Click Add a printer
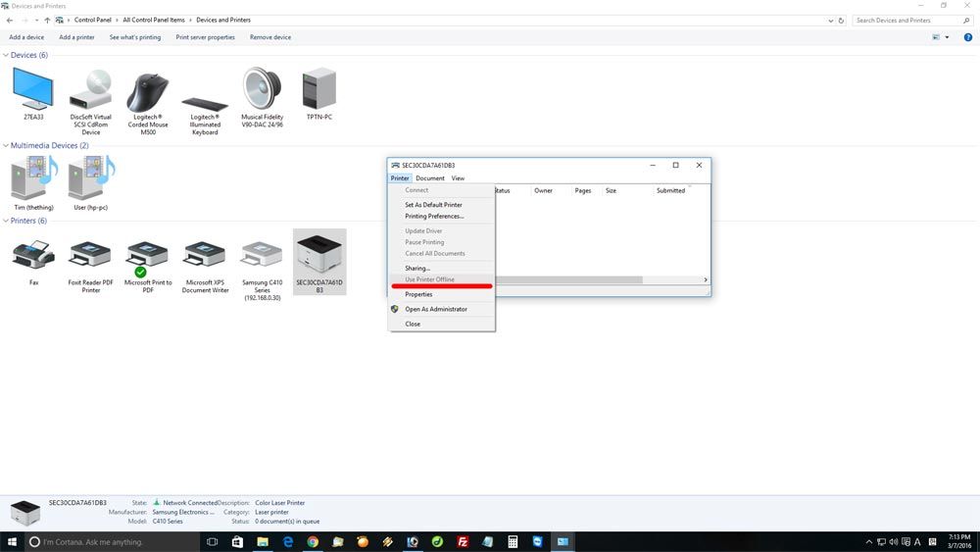This screenshot has height=552, width=980. click(76, 37)
